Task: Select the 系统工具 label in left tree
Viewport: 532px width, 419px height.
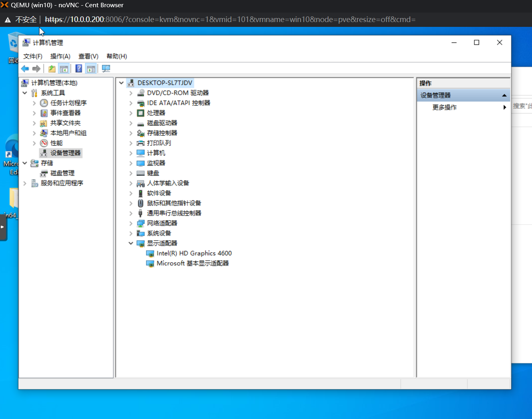Action: point(53,93)
